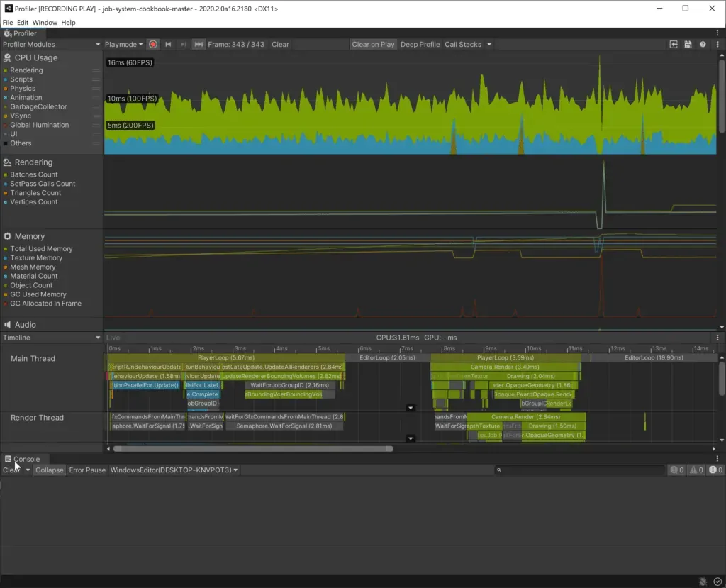The image size is (726, 588).
Task: Open the Profiler kebab menu icon
Action: (x=717, y=44)
